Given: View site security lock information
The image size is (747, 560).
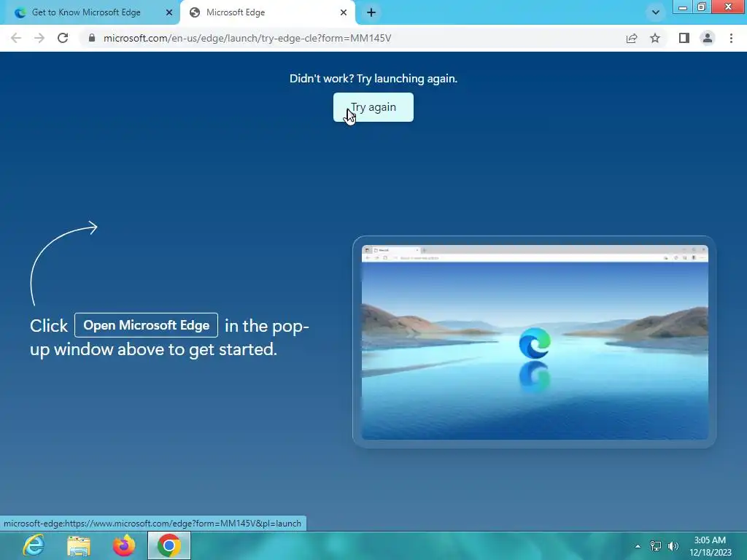Looking at the screenshot, I should point(92,38).
